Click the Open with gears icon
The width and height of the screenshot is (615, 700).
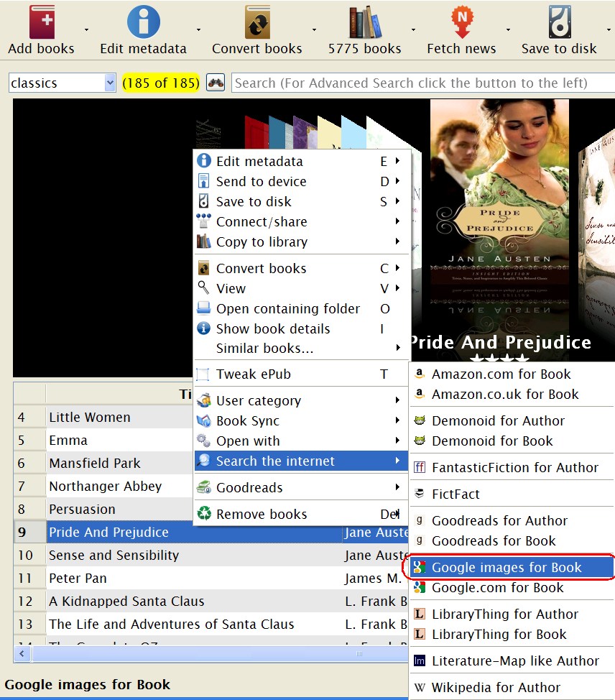tap(204, 441)
